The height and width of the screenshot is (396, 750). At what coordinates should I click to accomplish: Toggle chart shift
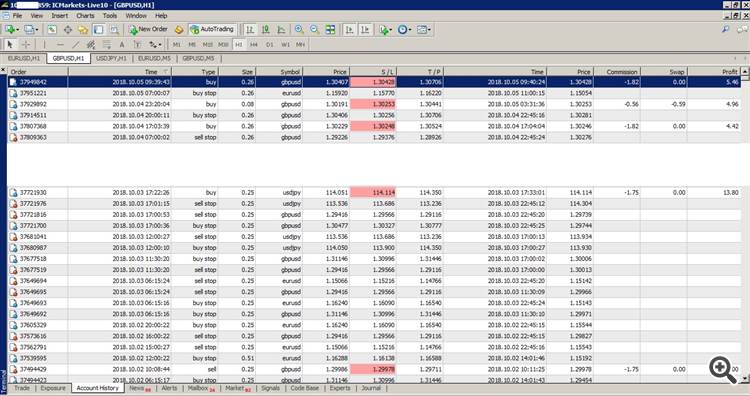pyautogui.click(x=365, y=30)
